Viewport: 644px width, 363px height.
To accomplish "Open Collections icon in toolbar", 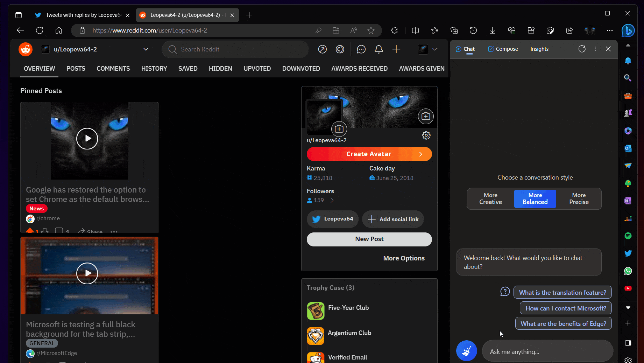I will point(454,30).
